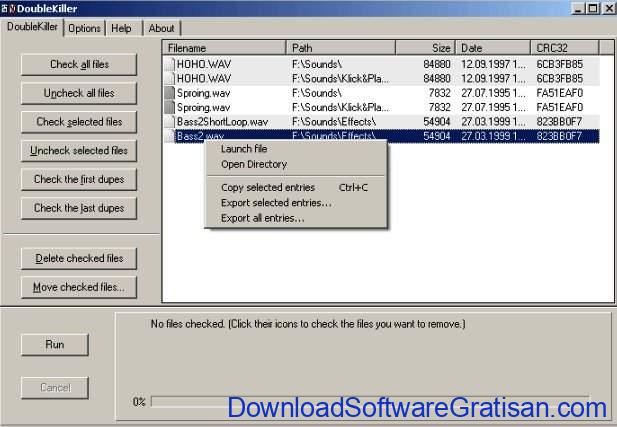The width and height of the screenshot is (617, 427).
Task: Click the size 7832 of Sproing.wav in F:\Sounds\
Action: point(440,93)
